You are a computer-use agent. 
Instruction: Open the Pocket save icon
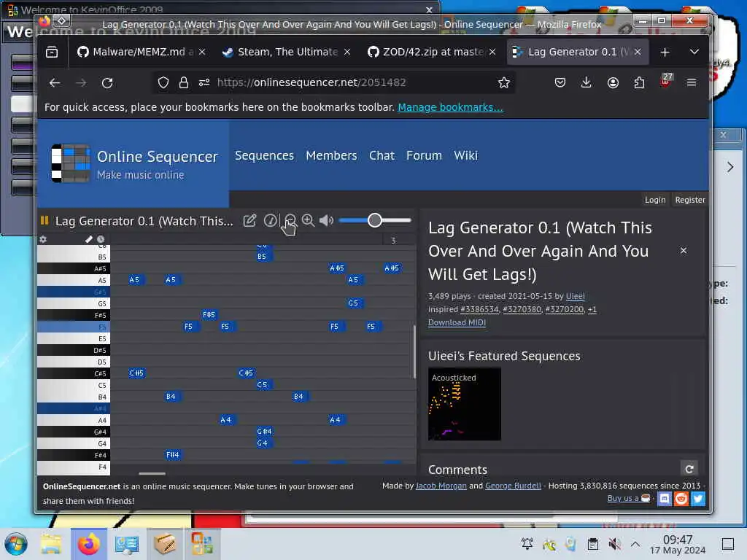tap(560, 83)
